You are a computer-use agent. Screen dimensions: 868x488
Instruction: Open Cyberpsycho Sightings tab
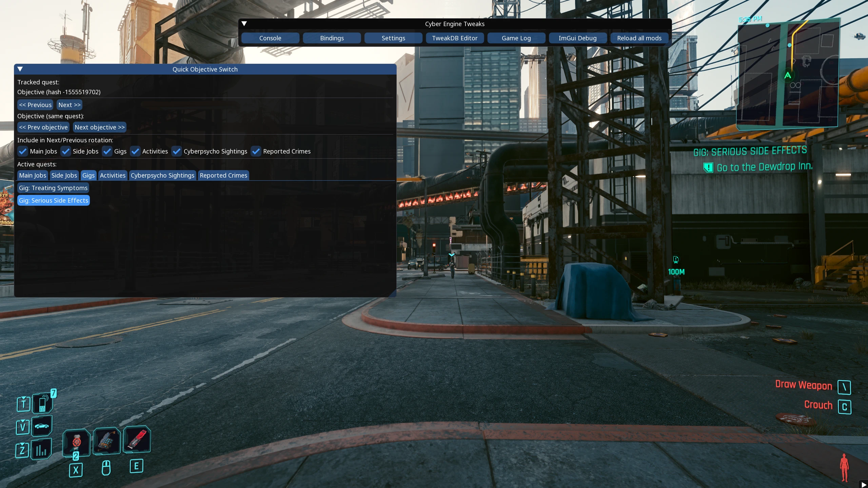(x=162, y=175)
